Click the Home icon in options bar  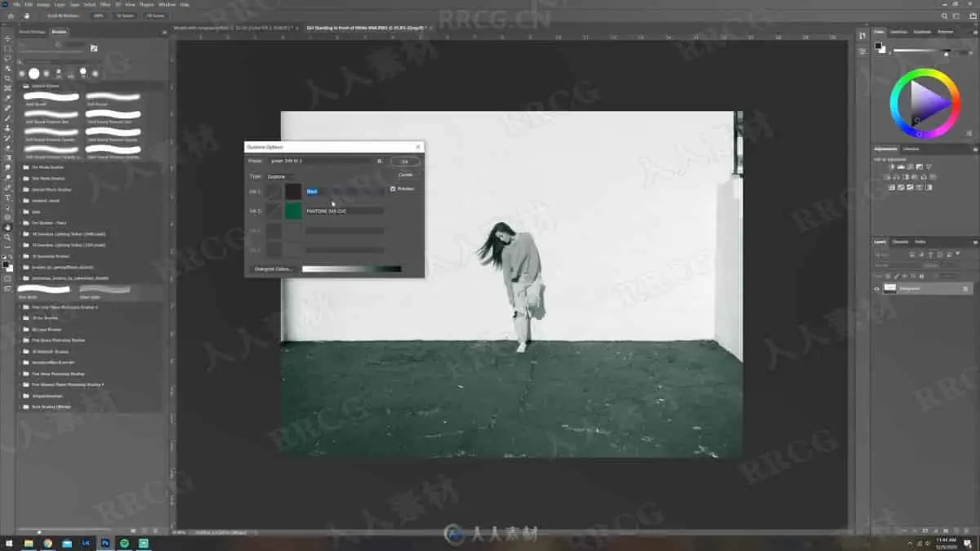tap(11, 16)
